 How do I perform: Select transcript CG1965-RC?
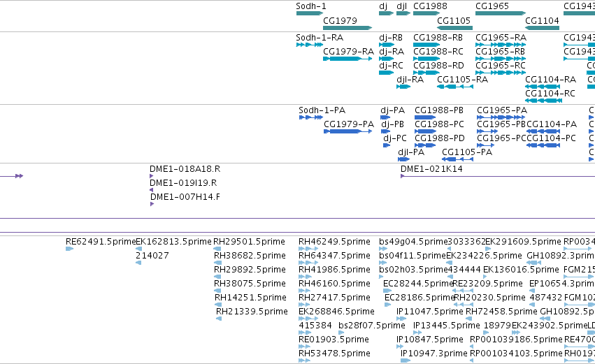501,73
